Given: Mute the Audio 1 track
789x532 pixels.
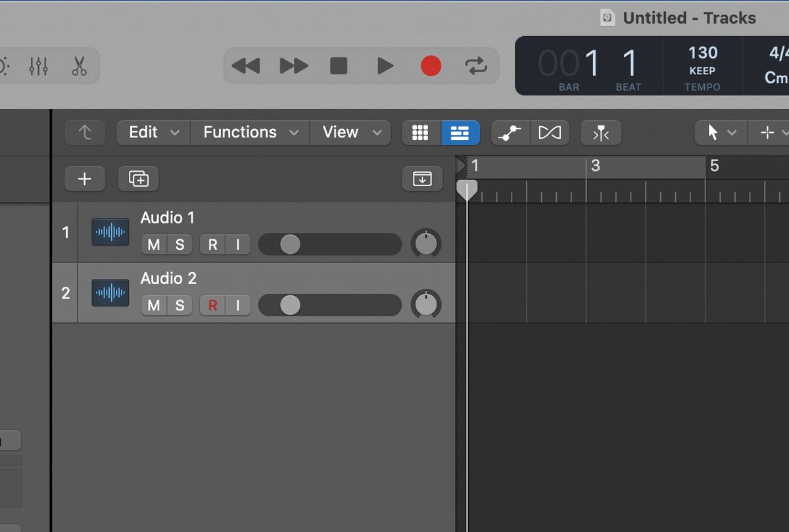Looking at the screenshot, I should pyautogui.click(x=153, y=244).
